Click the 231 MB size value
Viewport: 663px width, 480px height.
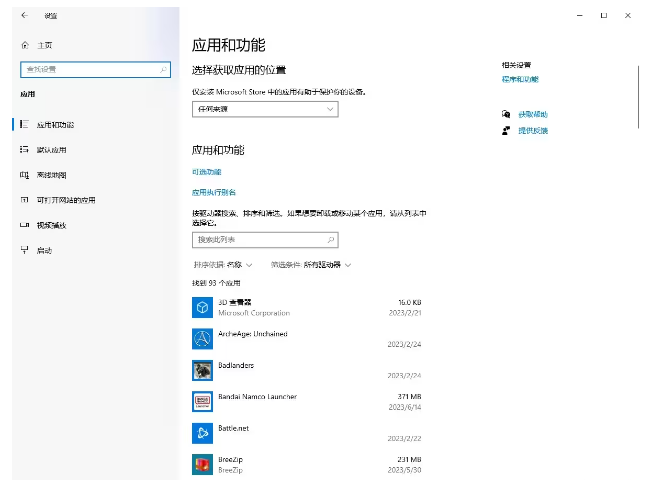click(x=409, y=459)
